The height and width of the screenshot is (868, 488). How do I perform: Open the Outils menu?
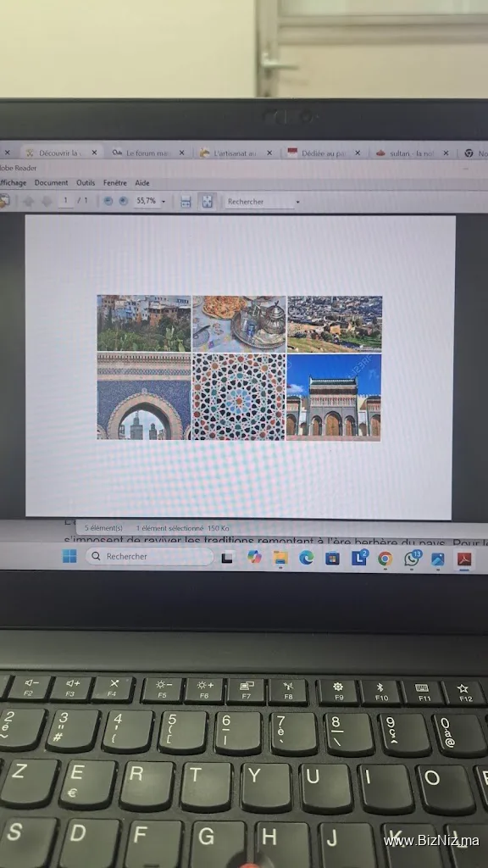coord(86,183)
